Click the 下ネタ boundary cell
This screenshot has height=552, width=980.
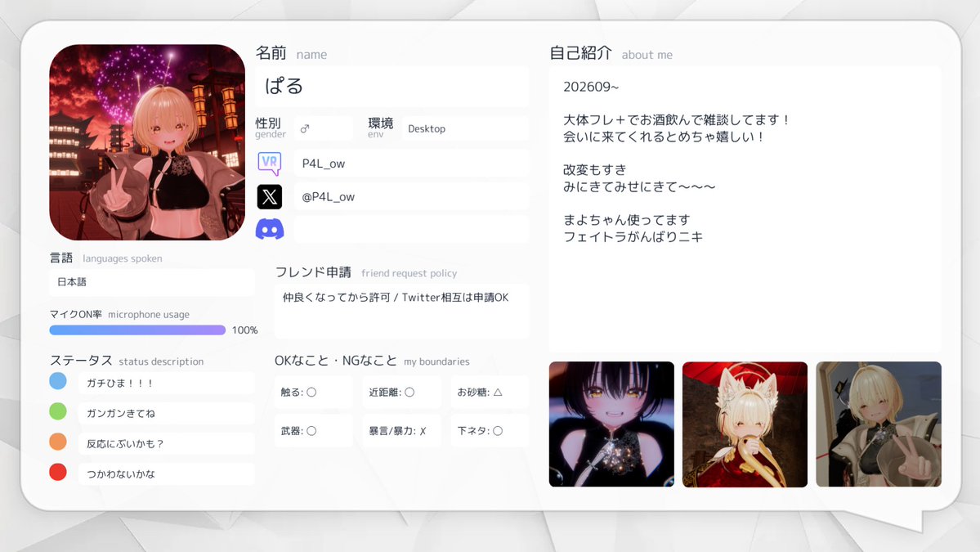click(x=490, y=431)
